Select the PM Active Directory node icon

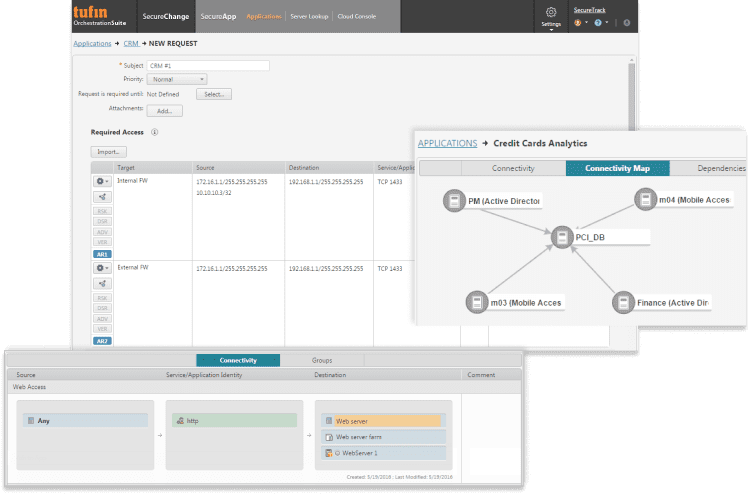(455, 201)
